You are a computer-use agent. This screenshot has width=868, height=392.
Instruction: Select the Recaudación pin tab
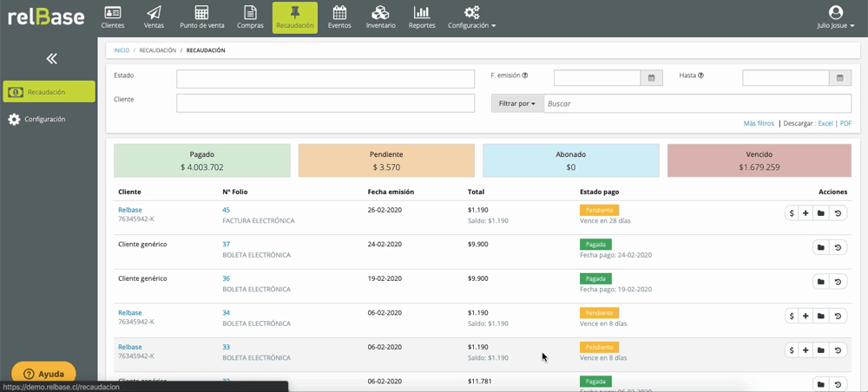tap(295, 17)
